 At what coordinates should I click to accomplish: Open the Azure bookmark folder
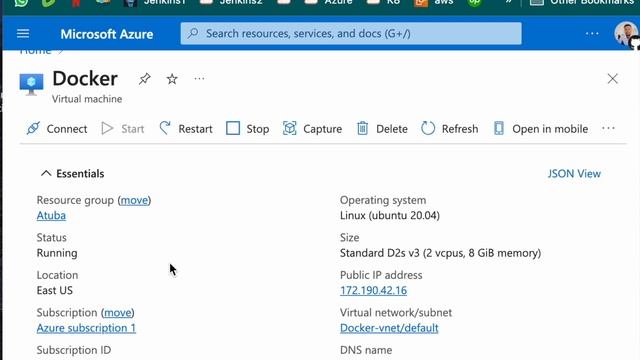click(329, 2)
